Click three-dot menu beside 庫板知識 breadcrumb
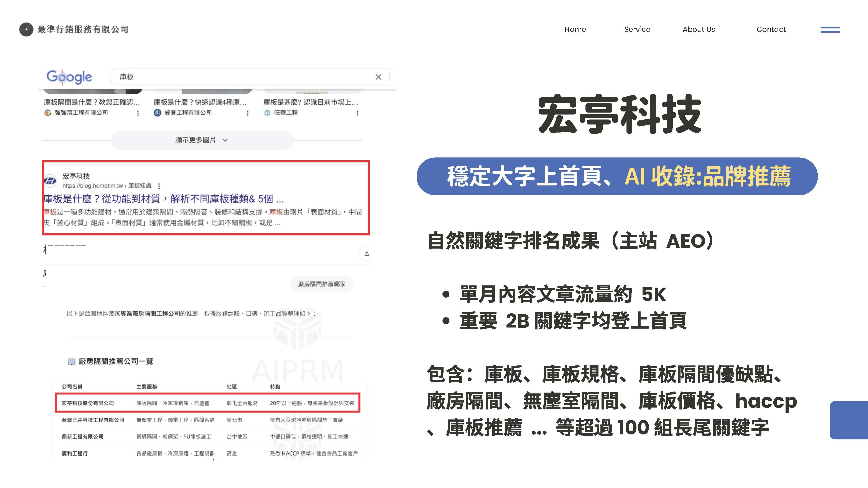868x488 pixels. 159,186
